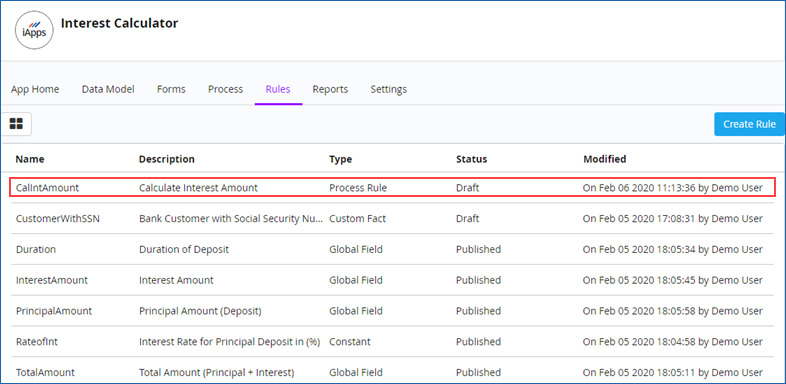The image size is (786, 384).
Task: Click the Create Rule button
Action: pyautogui.click(x=749, y=124)
